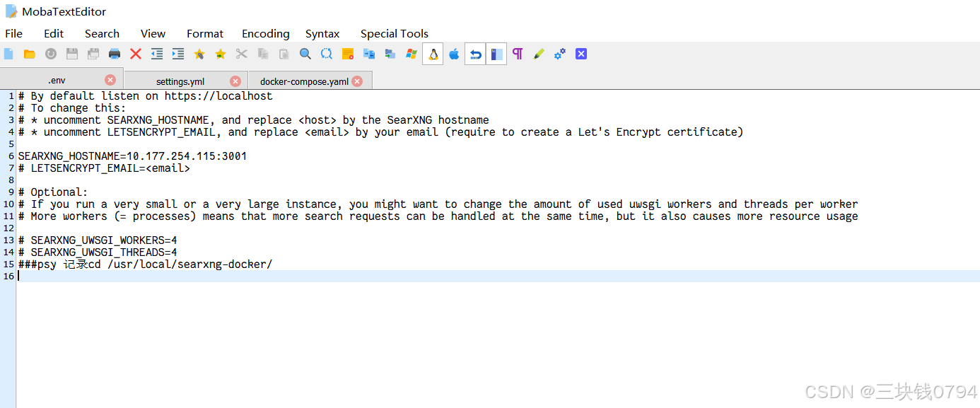This screenshot has height=408, width=980.
Task: Click the unindent lines icon
Action: tap(157, 54)
